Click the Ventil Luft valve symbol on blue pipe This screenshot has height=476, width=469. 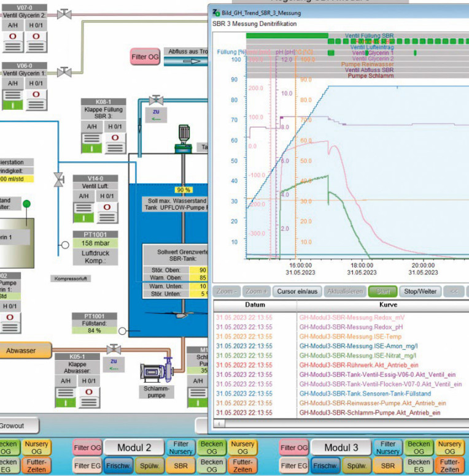point(59,180)
